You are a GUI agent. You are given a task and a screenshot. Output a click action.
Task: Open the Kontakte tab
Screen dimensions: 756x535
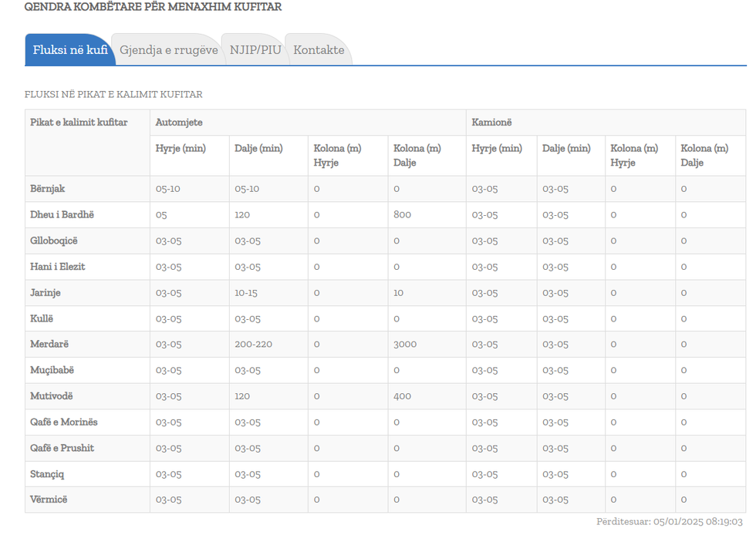point(319,50)
